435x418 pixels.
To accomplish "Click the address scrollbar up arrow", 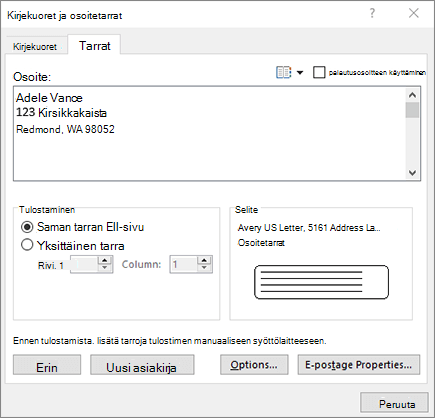I will click(x=412, y=95).
